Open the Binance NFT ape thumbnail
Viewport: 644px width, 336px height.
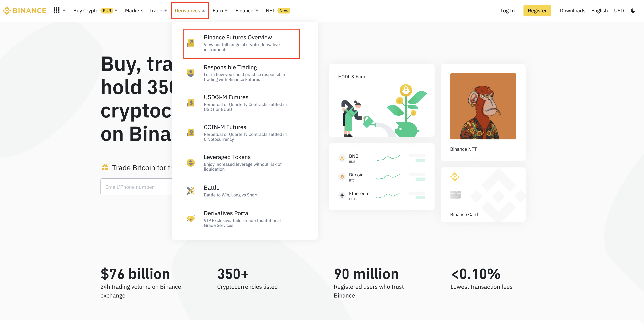tap(483, 106)
